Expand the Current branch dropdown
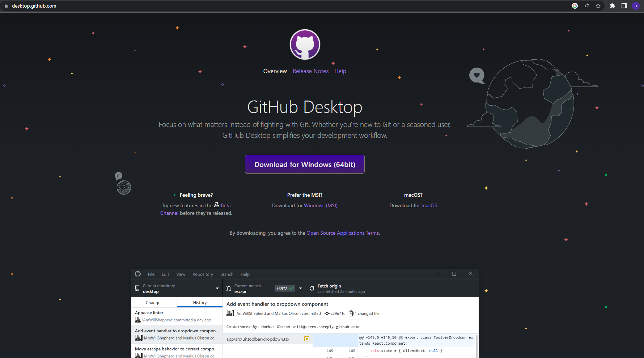 (x=300, y=289)
